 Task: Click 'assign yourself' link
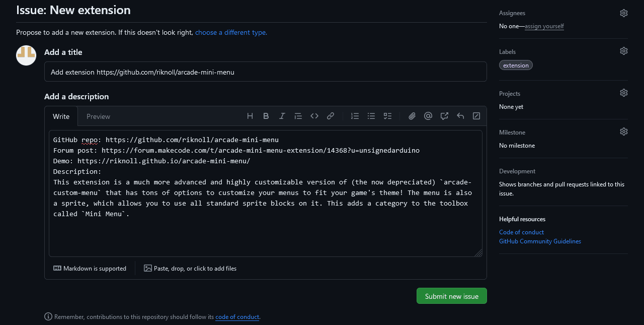[x=544, y=26]
